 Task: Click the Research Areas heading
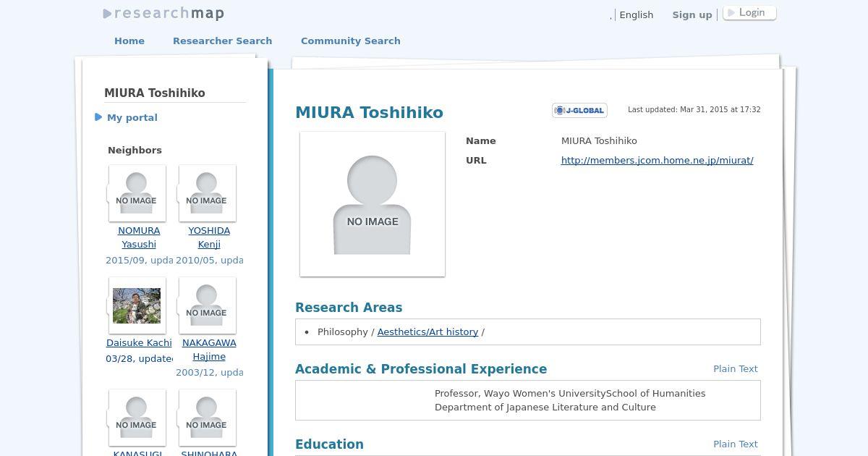click(349, 307)
